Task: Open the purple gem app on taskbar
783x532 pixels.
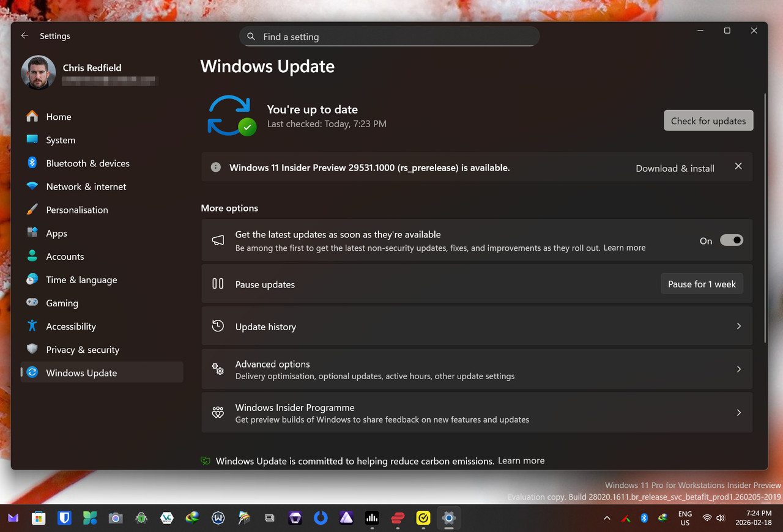Action: (x=295, y=518)
